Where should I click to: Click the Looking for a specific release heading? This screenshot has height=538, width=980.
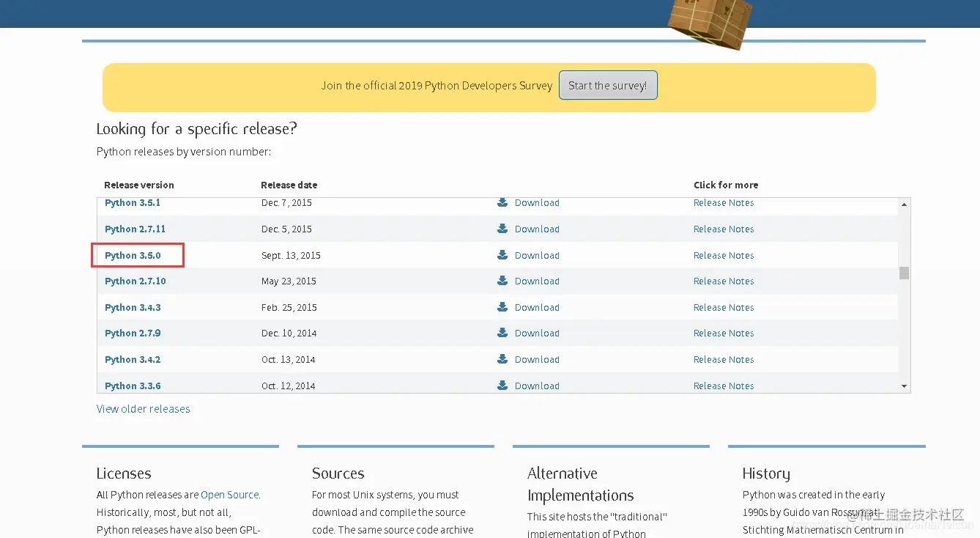pyautogui.click(x=197, y=129)
